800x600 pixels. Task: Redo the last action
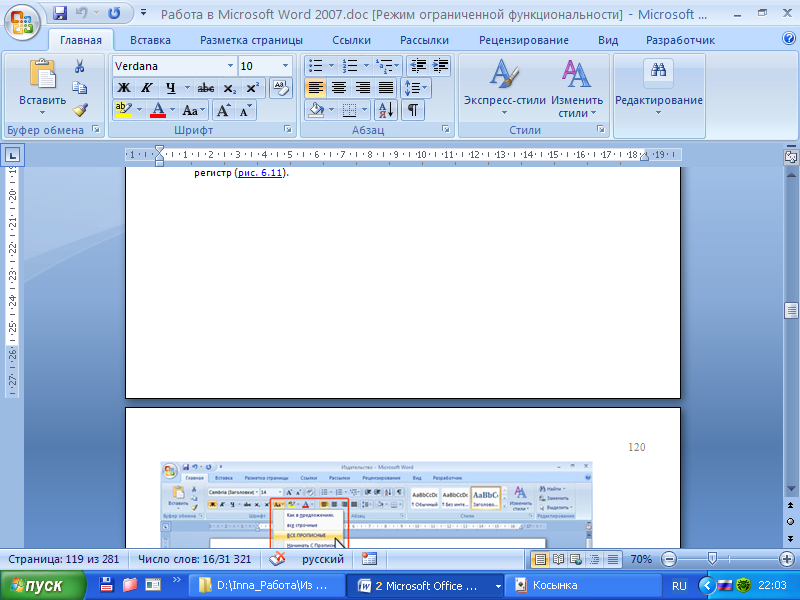[x=114, y=13]
